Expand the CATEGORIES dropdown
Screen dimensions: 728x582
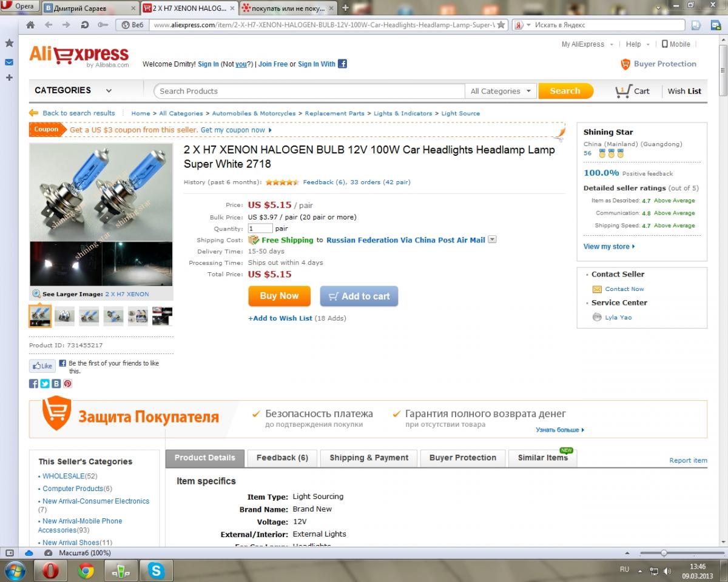pos(73,90)
